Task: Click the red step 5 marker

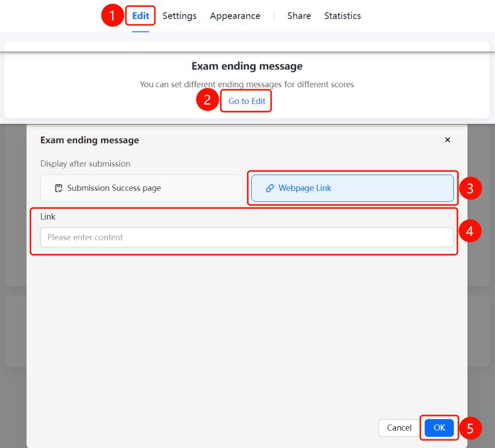Action: (470, 428)
